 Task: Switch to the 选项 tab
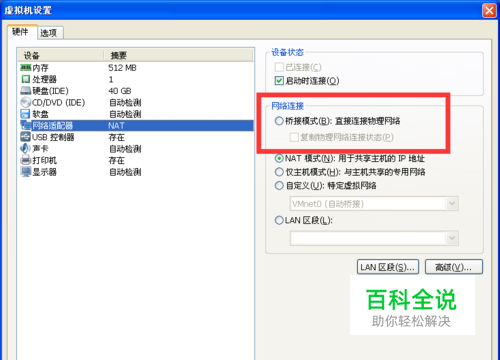pyautogui.click(x=49, y=33)
